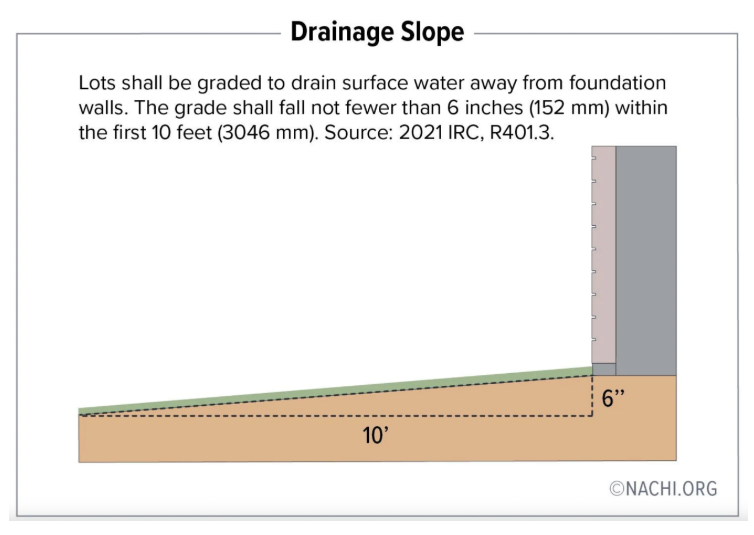
Task: Click the green grass slope strip
Action: coord(340,388)
